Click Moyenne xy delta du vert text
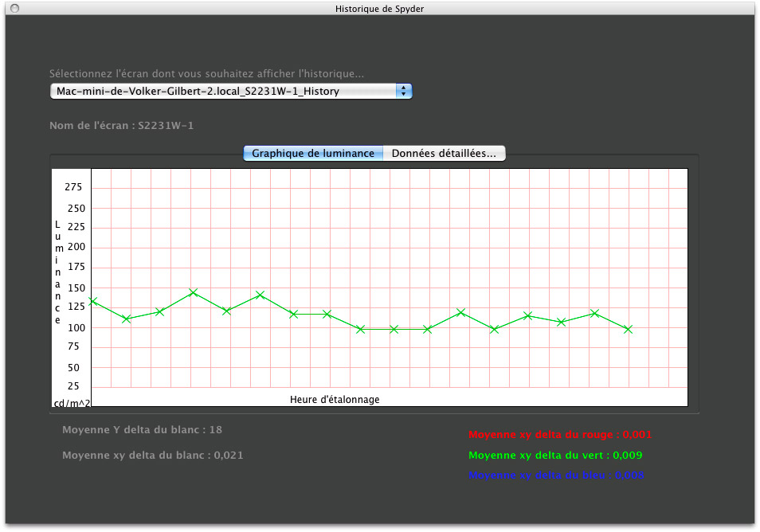The height and width of the screenshot is (532, 760). 555,456
